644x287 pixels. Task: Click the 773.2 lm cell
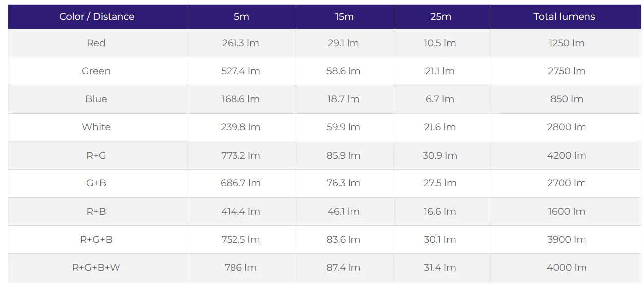tap(240, 155)
